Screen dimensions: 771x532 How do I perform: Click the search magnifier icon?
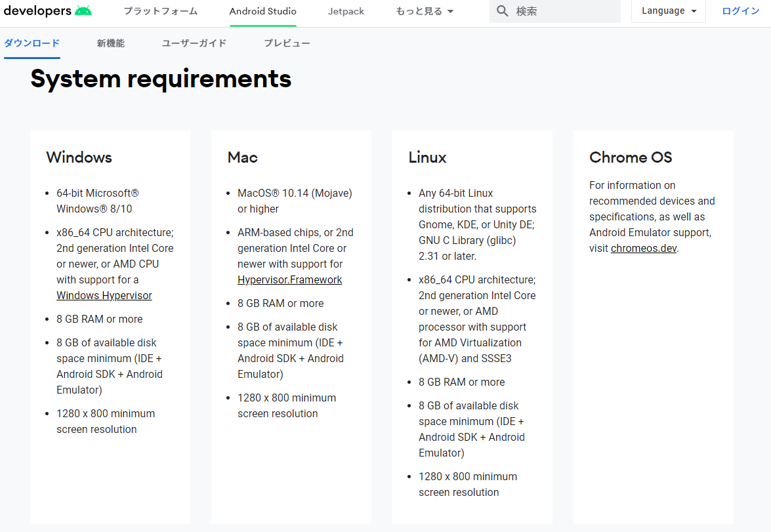click(x=502, y=10)
